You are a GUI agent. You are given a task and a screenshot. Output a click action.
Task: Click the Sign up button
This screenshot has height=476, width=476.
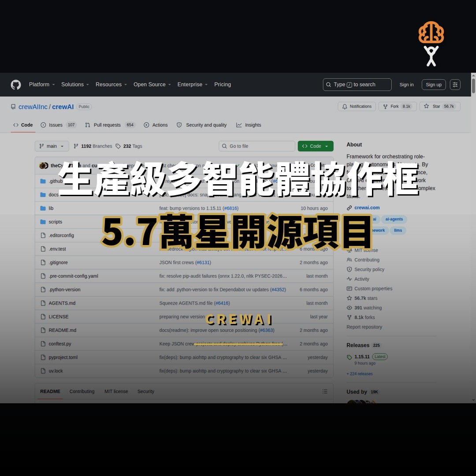(434, 85)
